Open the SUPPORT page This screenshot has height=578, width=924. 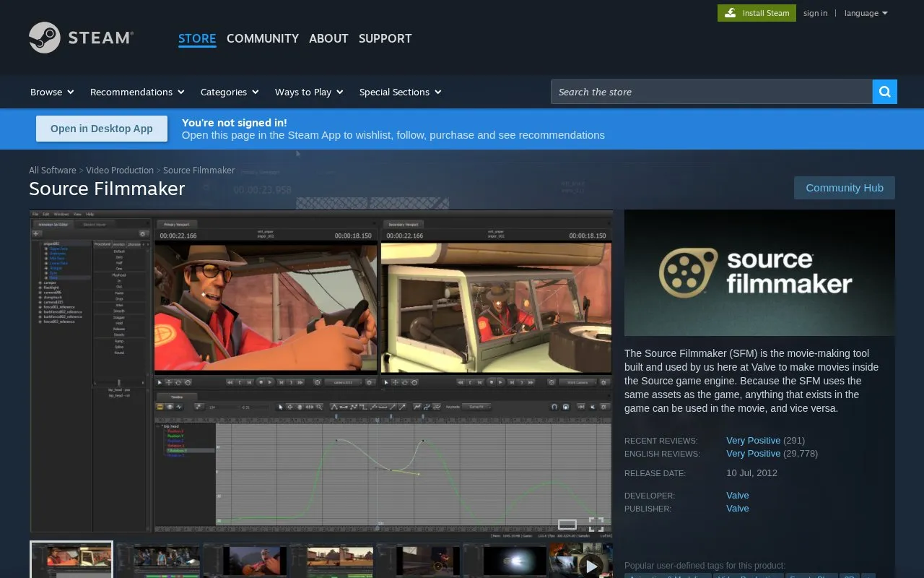[x=385, y=38]
